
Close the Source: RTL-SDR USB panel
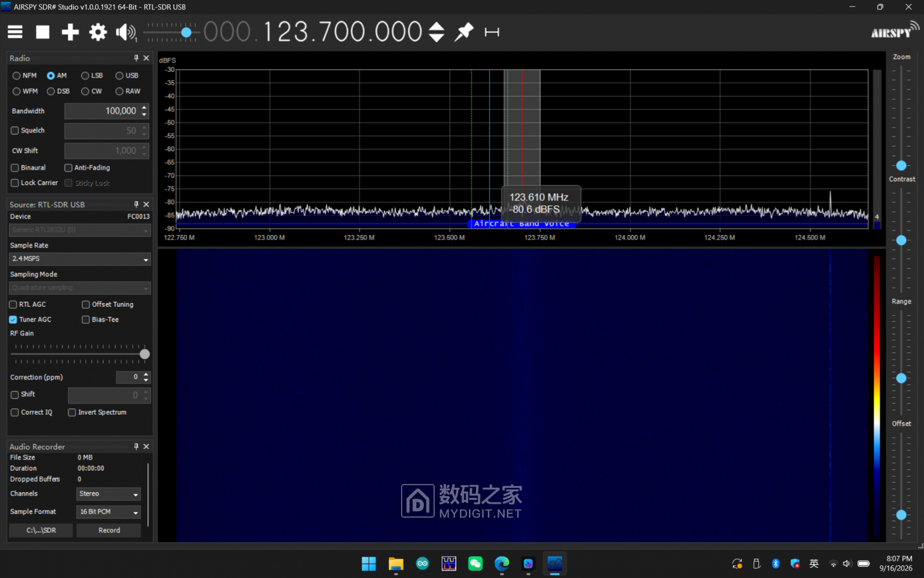tap(147, 205)
